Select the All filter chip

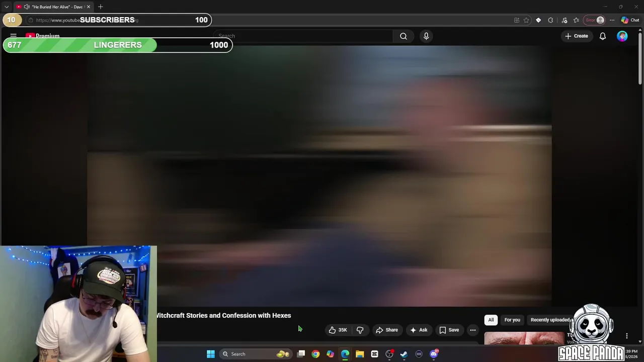[491, 320]
